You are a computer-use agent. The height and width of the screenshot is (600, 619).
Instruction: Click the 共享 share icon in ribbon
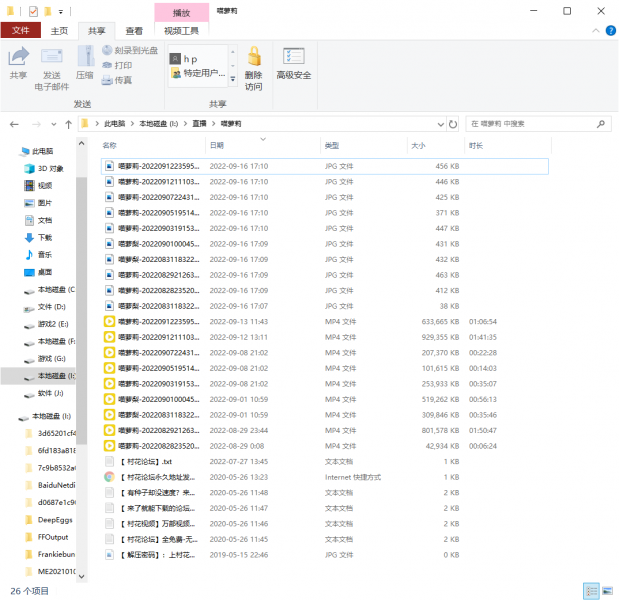tap(18, 62)
